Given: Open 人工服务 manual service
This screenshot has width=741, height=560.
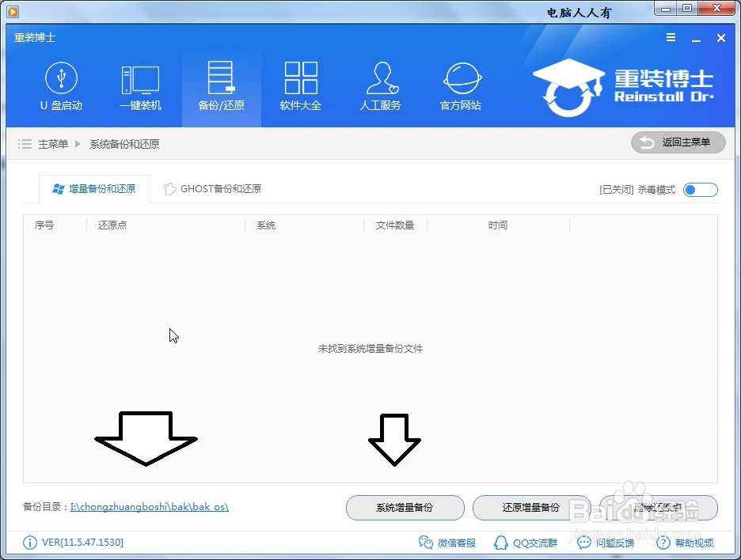Looking at the screenshot, I should tap(381, 87).
